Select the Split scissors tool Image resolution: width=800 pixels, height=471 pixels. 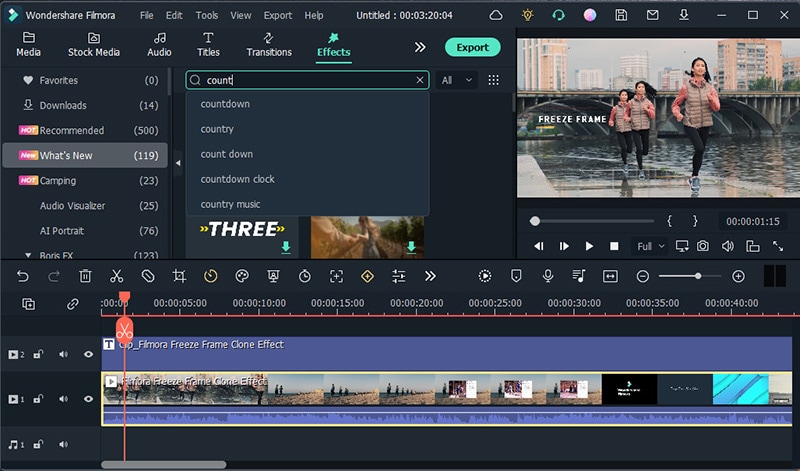point(117,276)
